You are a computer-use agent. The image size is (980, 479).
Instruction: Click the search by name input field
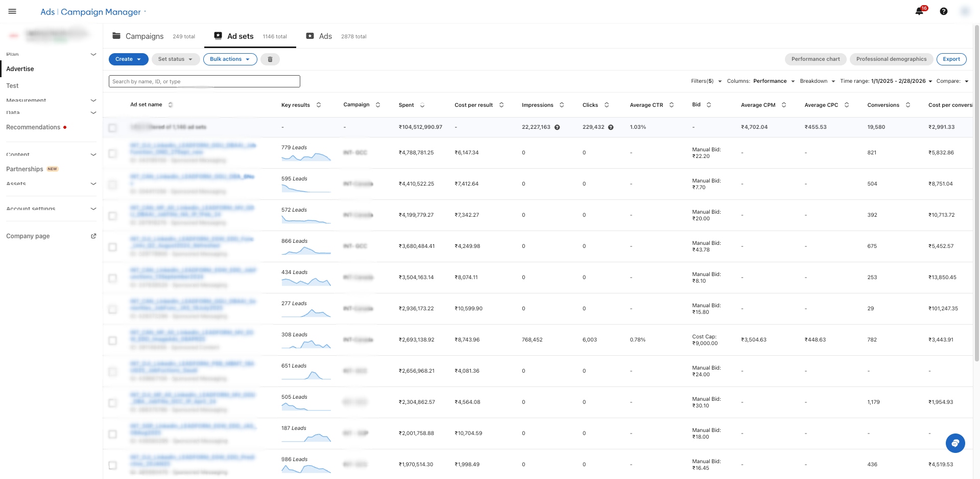(x=204, y=81)
